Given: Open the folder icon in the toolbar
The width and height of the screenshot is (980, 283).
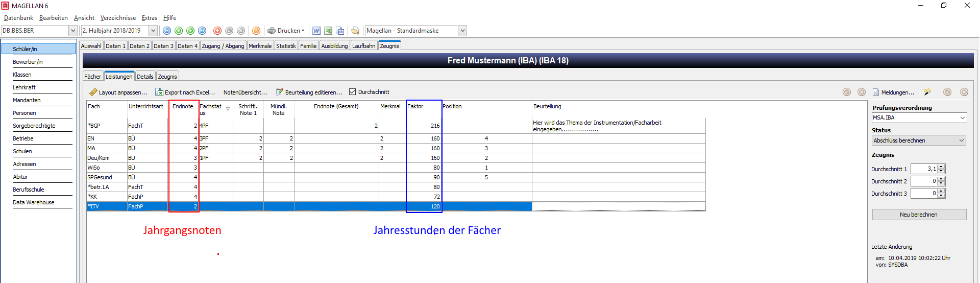Looking at the screenshot, I should coord(355,31).
